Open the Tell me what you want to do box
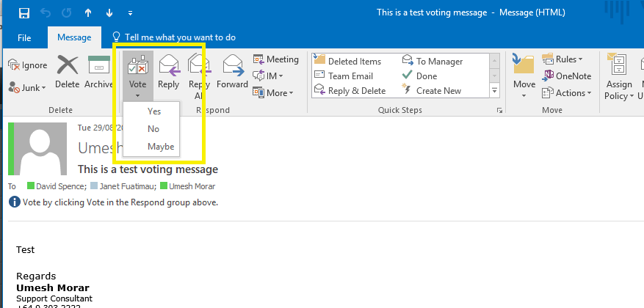Viewport: 644px width, 308px height. pos(175,37)
